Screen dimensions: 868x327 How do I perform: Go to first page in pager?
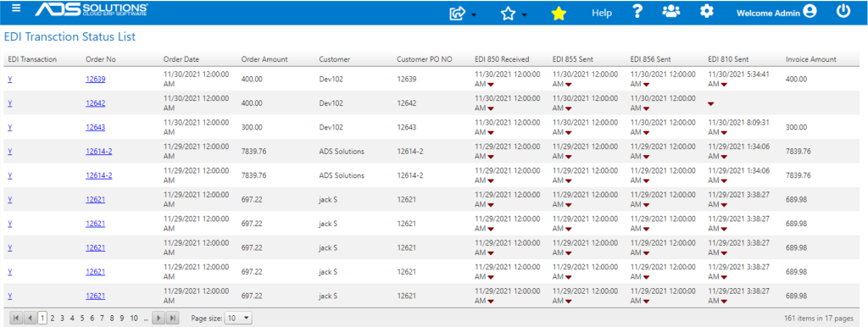click(x=16, y=319)
